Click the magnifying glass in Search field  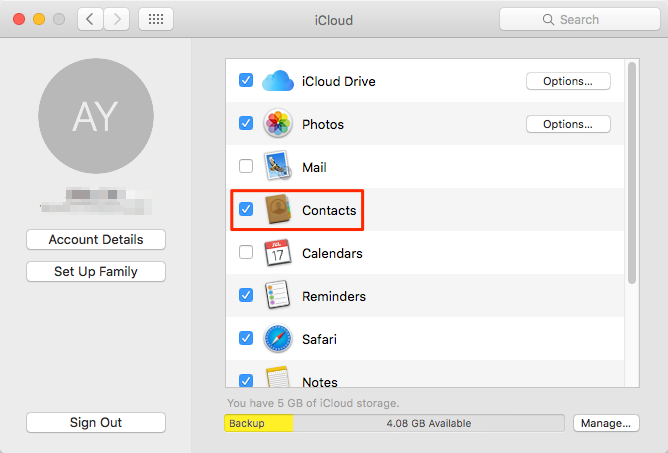pos(548,20)
